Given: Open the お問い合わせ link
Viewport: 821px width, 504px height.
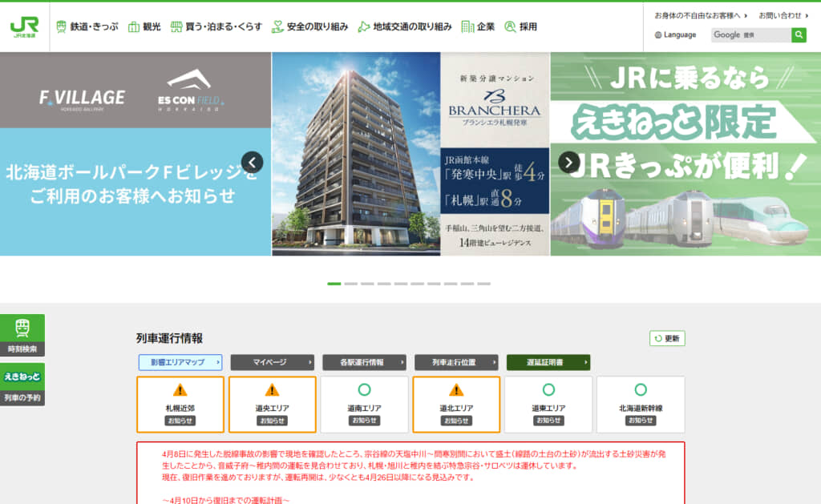Looking at the screenshot, I should [x=783, y=16].
